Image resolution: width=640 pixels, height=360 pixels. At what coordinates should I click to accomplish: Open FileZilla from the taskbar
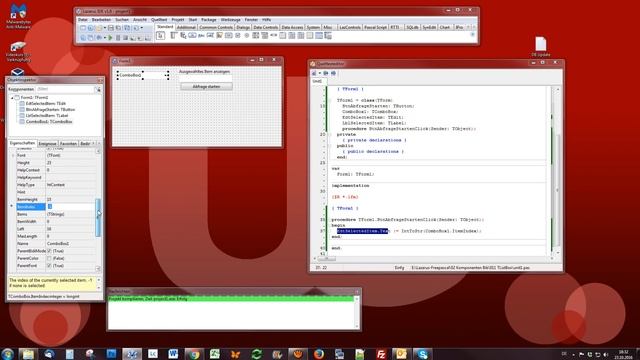tap(381, 353)
